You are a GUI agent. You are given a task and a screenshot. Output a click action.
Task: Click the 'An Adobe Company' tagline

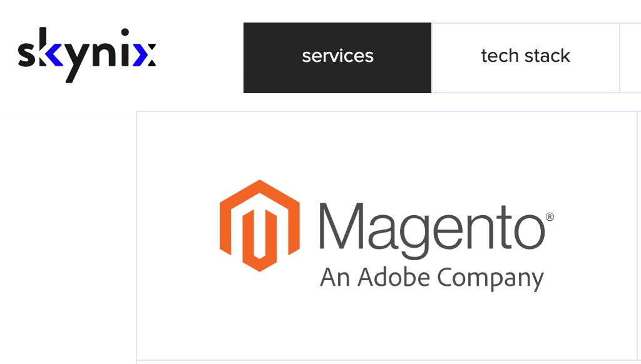[432, 278]
